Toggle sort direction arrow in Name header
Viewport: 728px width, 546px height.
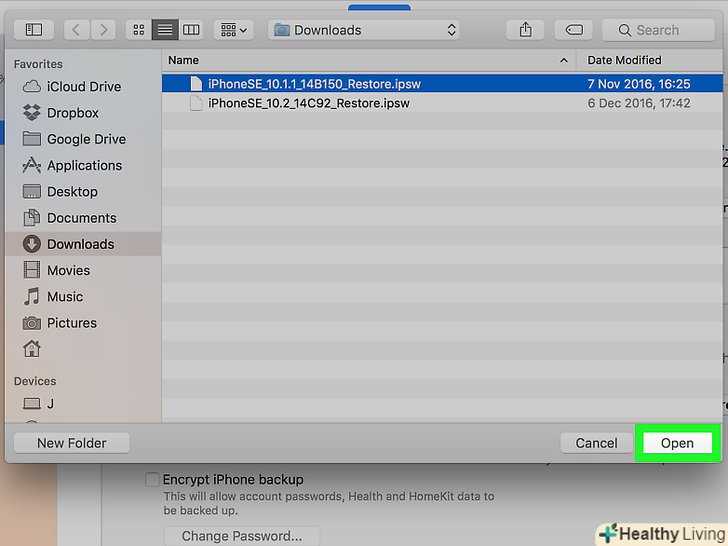564,60
